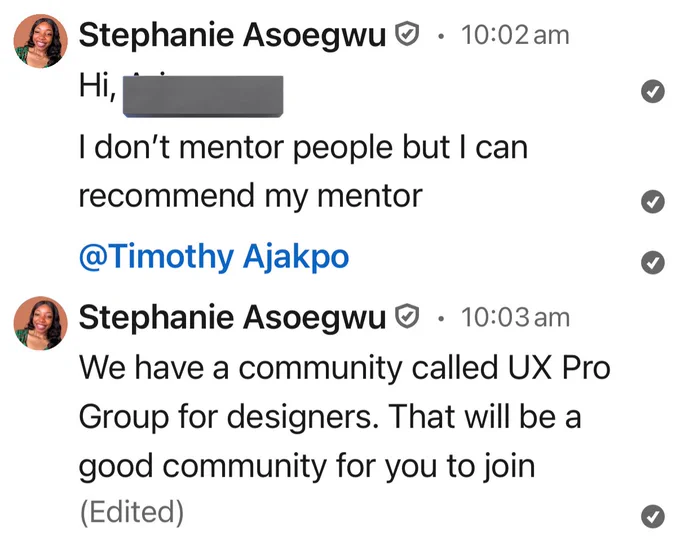The height and width of the screenshot is (549, 680).
Task: Click the "Hi," greeting text
Action: (x=98, y=86)
